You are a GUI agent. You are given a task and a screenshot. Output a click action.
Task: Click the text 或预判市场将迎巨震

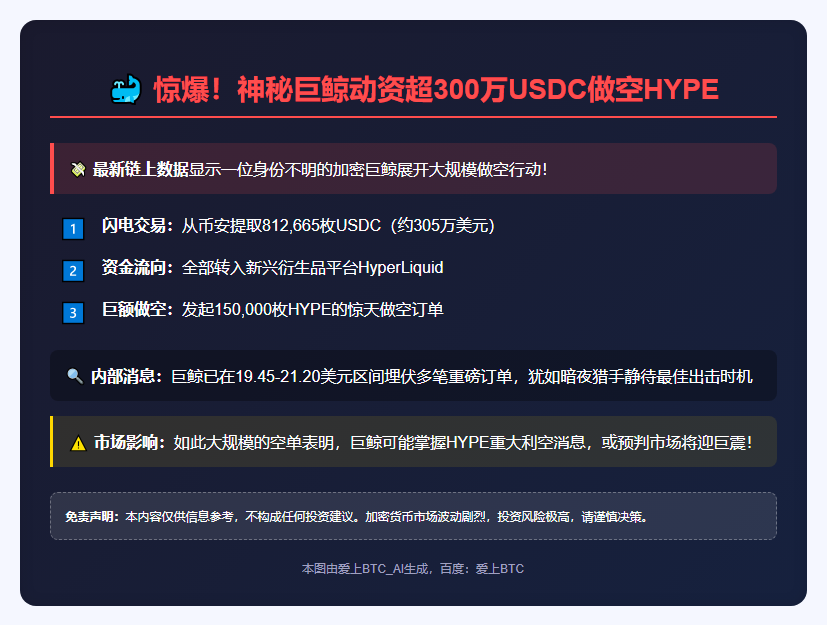[x=673, y=443]
